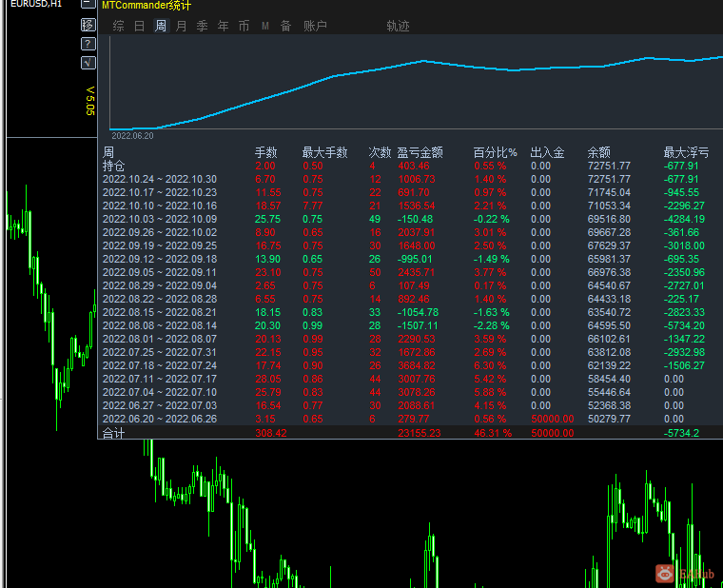Image resolution: width=723 pixels, height=588 pixels.
Task: Click profit amount 3684.82
Action: [417, 365]
